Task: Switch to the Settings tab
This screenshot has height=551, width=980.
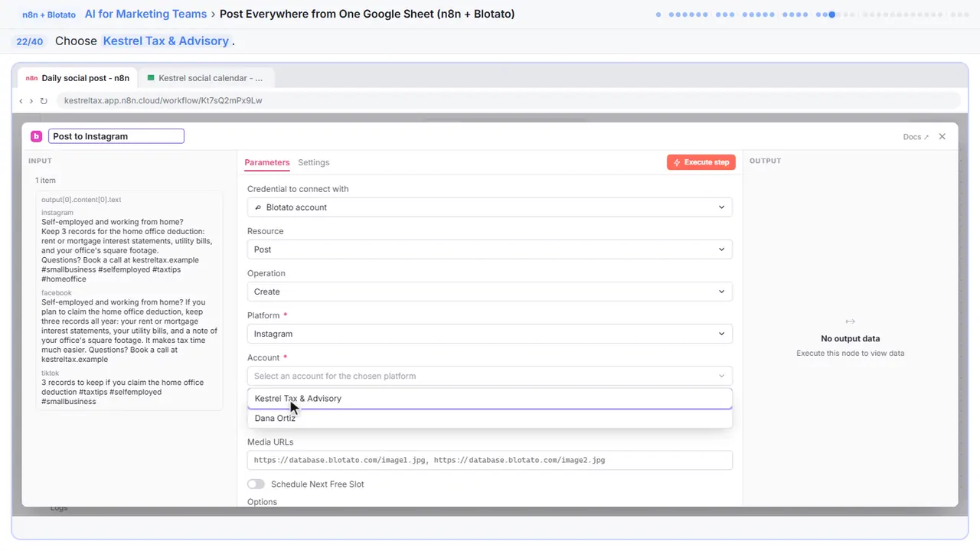Action: (x=314, y=162)
